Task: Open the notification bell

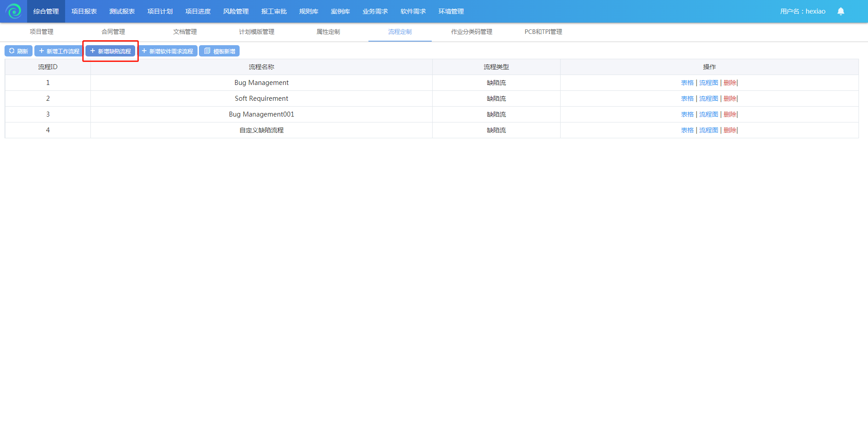Action: tap(840, 11)
